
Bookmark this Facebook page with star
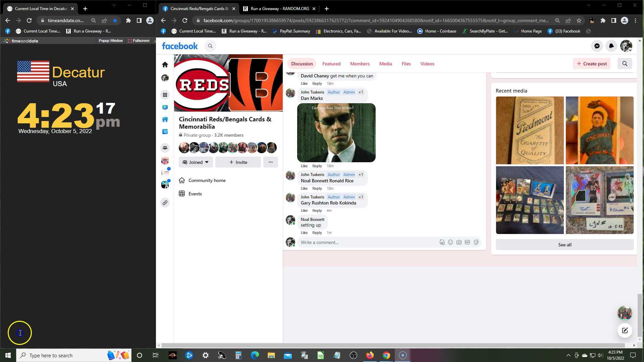click(579, 20)
